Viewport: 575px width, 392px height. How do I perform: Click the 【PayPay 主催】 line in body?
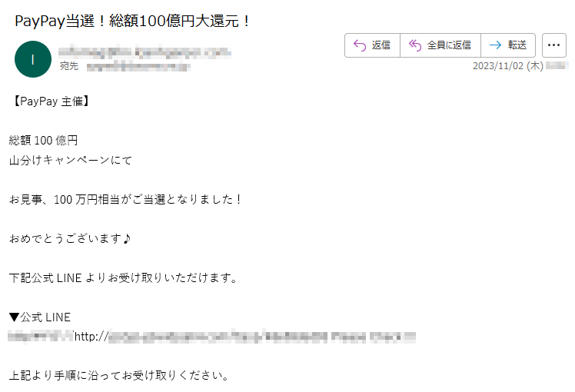[x=51, y=101]
